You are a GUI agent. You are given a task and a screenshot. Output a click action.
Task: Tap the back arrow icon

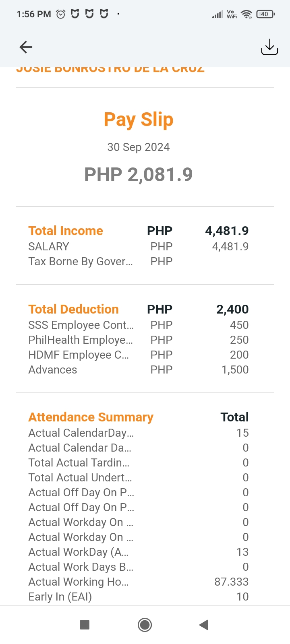click(26, 47)
